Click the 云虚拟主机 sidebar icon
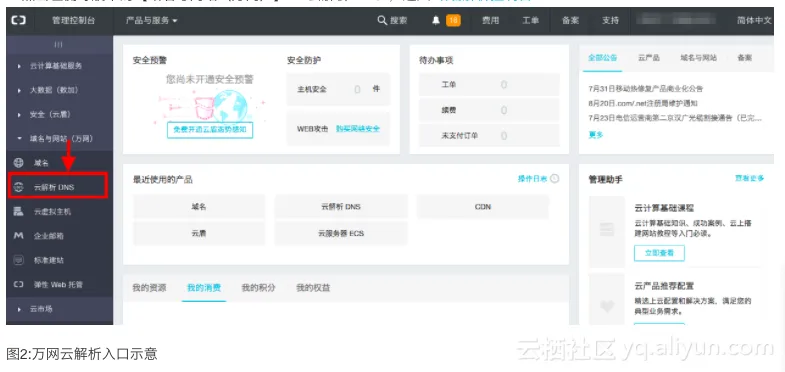This screenshot has width=785, height=372. pos(19,211)
